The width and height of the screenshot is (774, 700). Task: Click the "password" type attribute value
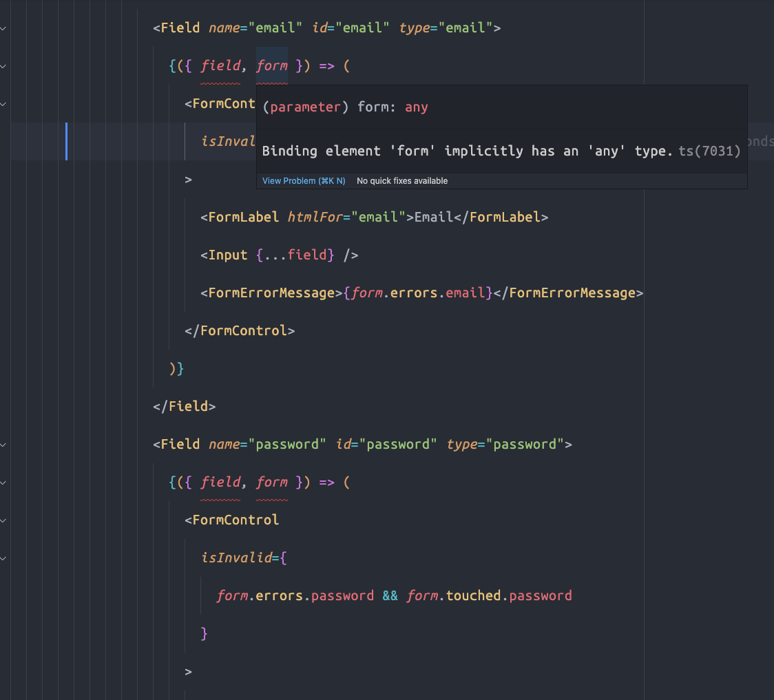point(525,444)
